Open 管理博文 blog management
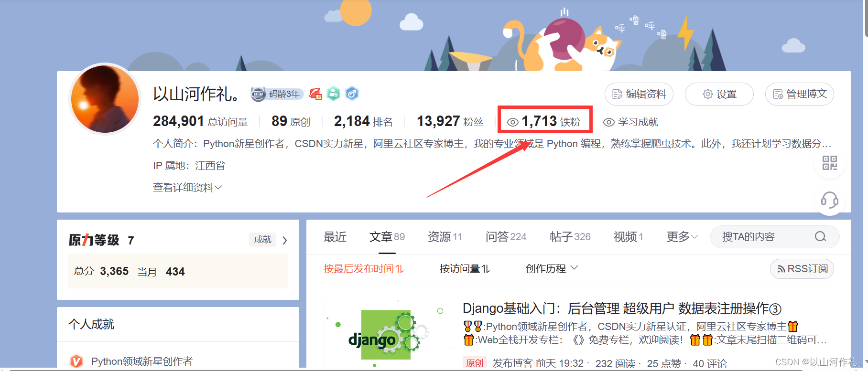 pyautogui.click(x=800, y=94)
